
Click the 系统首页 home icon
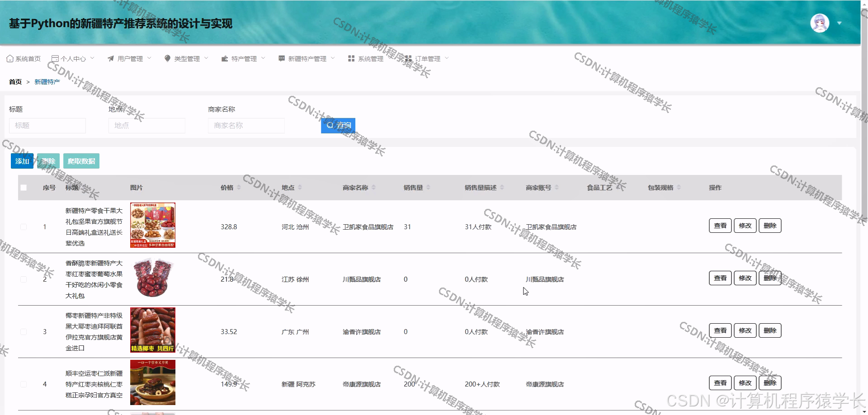coord(10,59)
